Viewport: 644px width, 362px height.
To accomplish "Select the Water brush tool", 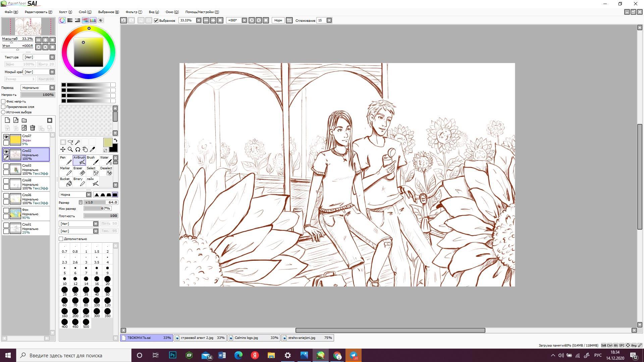I will [106, 160].
